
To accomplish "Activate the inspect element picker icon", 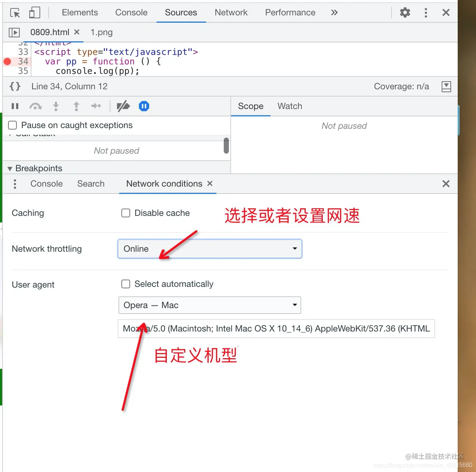I will [x=15, y=13].
